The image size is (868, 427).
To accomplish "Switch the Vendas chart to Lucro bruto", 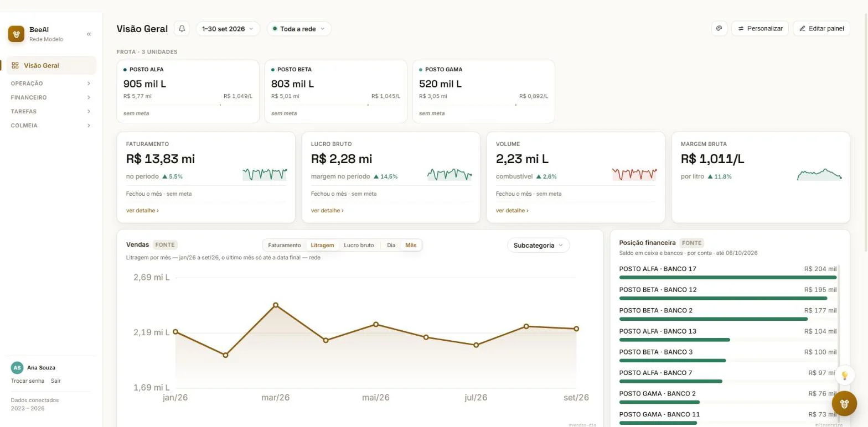I will click(359, 245).
